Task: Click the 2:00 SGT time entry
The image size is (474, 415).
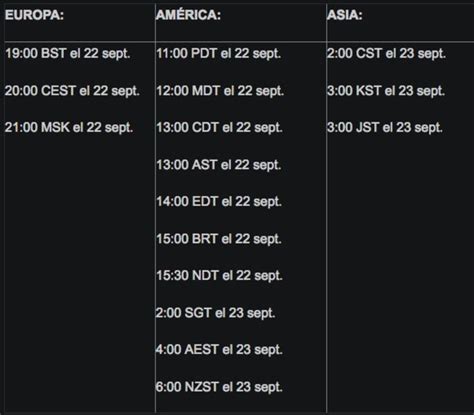Action: click(x=215, y=313)
